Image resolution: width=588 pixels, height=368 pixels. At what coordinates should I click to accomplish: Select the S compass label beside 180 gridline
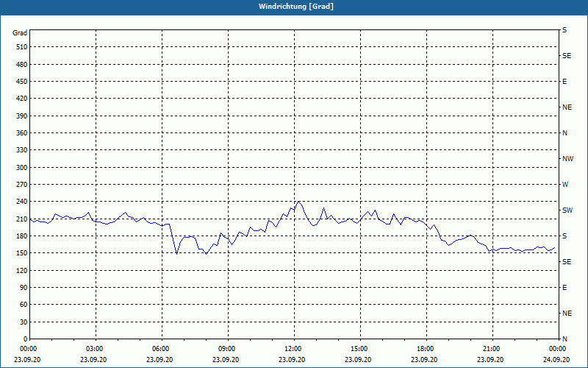click(x=564, y=236)
